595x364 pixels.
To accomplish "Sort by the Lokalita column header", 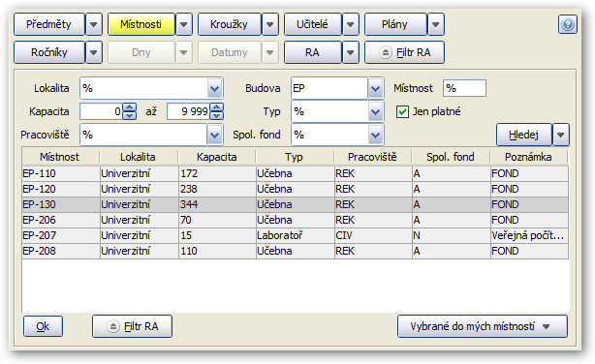I will (139, 157).
